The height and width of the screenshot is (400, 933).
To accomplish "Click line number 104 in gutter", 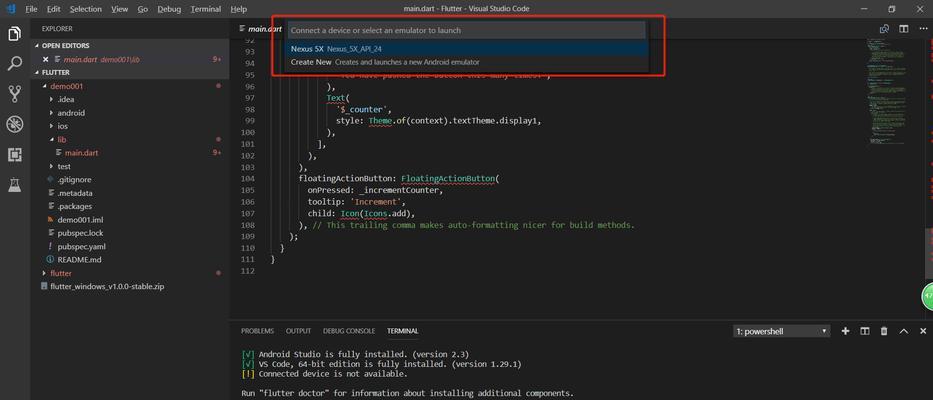I will click(x=249, y=179).
